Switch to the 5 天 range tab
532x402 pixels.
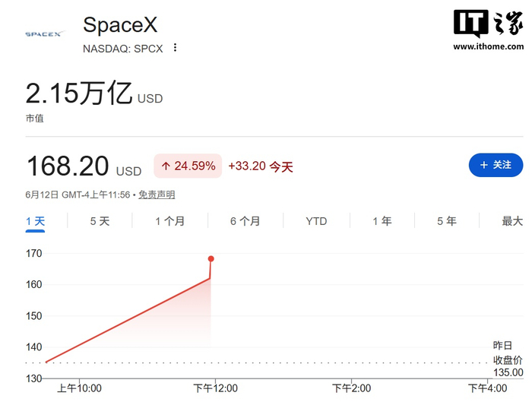point(100,221)
